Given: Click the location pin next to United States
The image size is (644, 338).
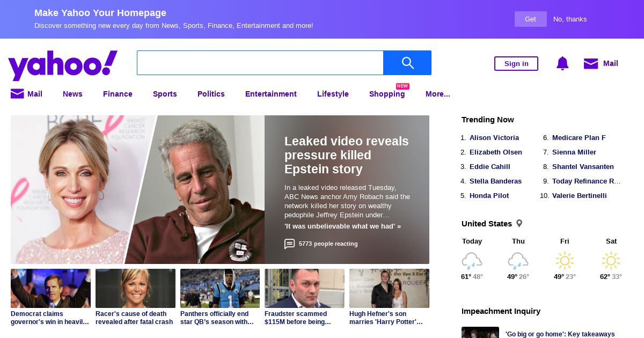Looking at the screenshot, I should click(x=519, y=223).
